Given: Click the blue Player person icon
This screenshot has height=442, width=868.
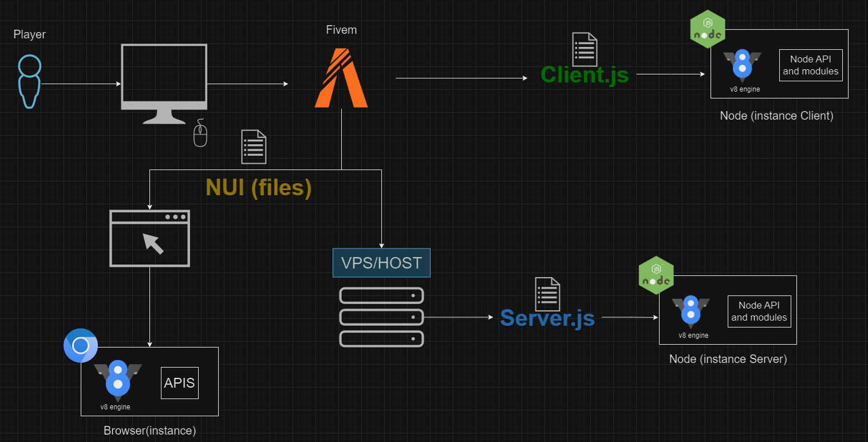Looking at the screenshot, I should click(29, 82).
